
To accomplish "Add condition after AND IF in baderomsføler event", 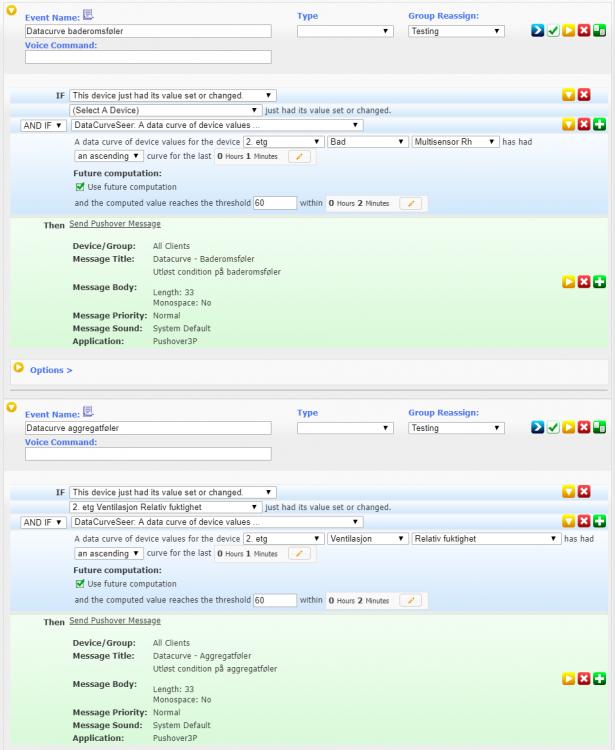I will 599,124.
